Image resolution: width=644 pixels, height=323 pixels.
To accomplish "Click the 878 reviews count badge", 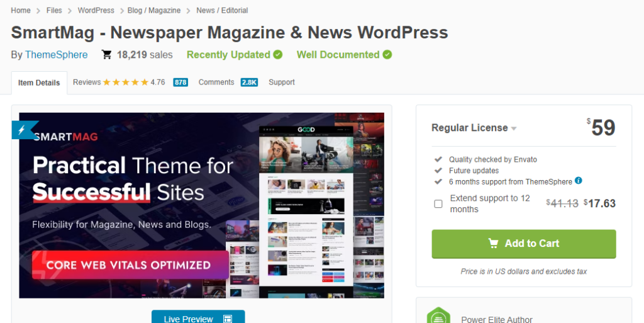I will coord(180,82).
